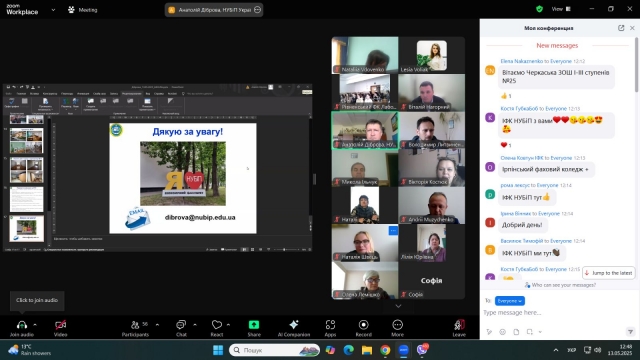Open File Explorer from the taskbar
Viewport: 640px width, 360px height.
pos(367,350)
